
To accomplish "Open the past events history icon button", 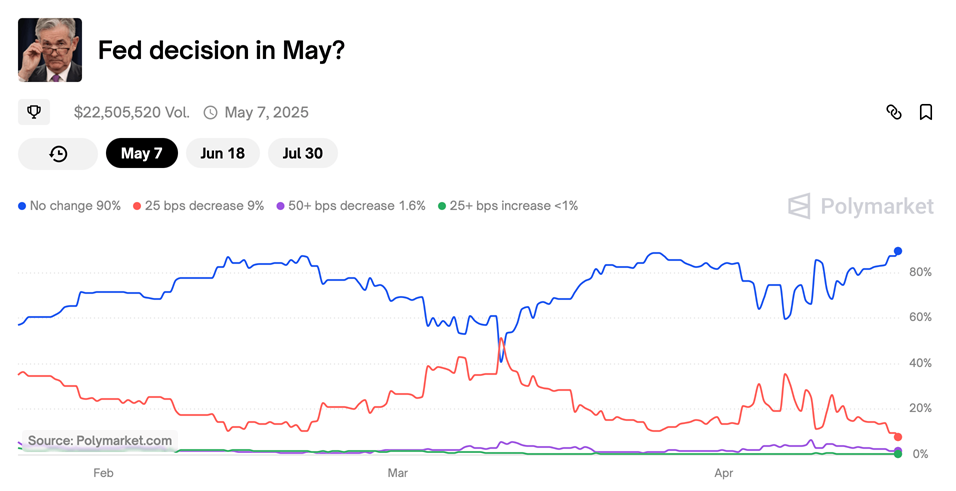I will (58, 153).
